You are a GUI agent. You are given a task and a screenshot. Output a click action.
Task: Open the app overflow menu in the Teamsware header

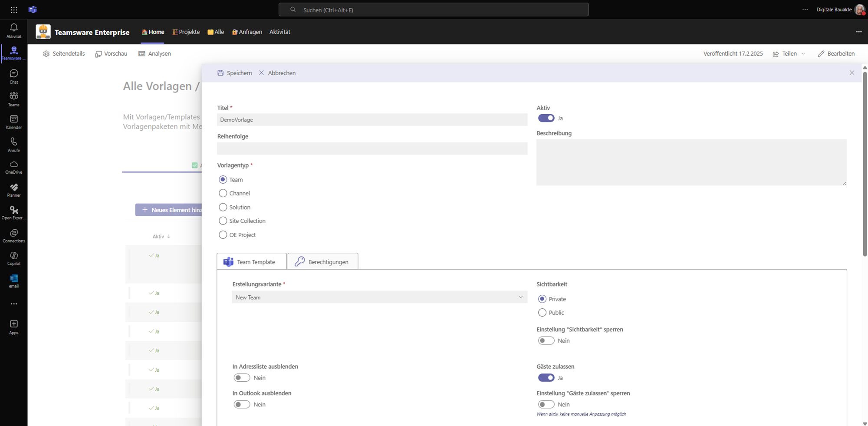tap(858, 32)
